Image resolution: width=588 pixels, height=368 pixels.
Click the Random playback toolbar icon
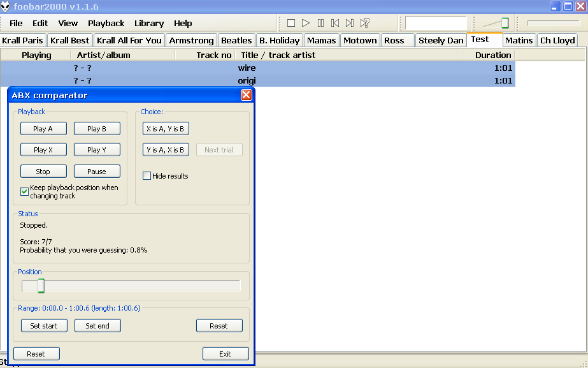tap(365, 24)
